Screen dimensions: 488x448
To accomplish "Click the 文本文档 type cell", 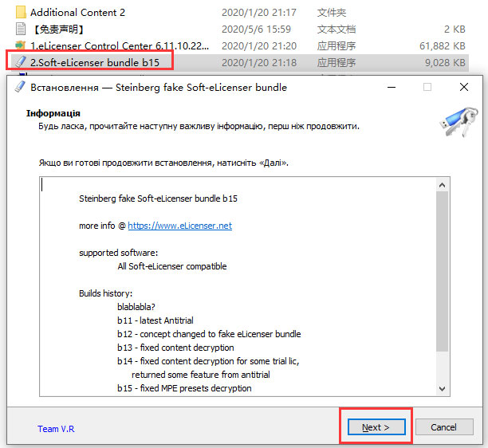I will tap(336, 29).
